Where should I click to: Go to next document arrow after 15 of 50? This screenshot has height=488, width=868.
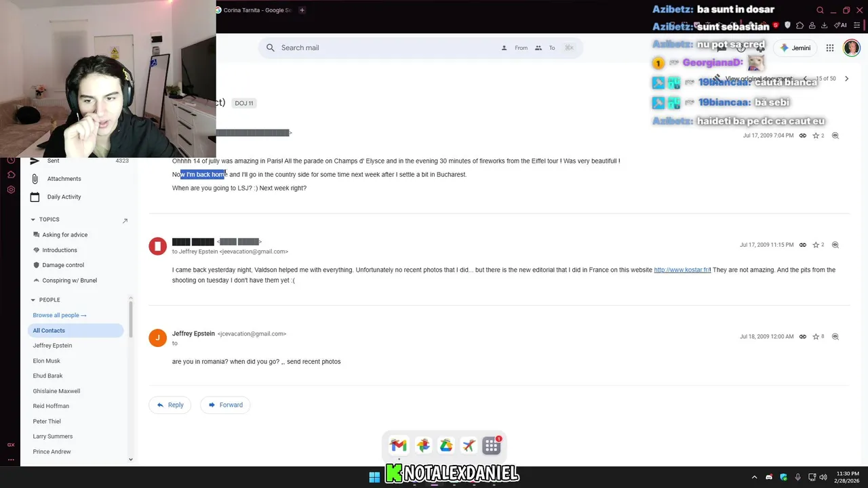pos(846,79)
